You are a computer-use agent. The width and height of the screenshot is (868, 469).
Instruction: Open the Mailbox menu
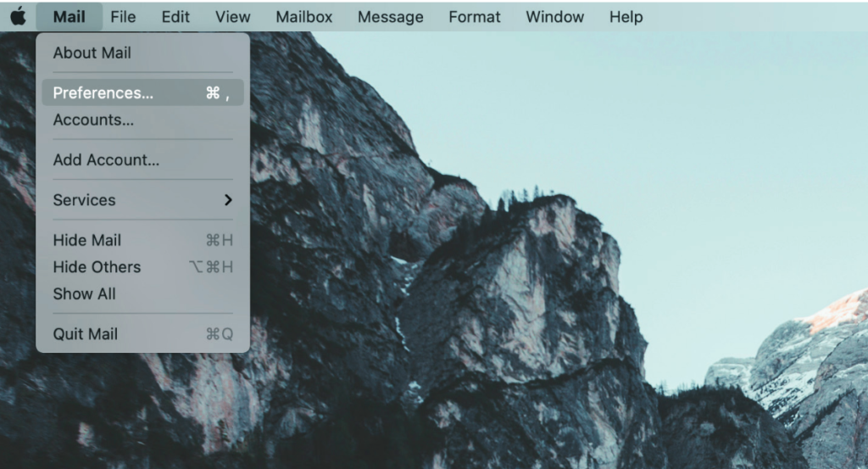pyautogui.click(x=304, y=17)
